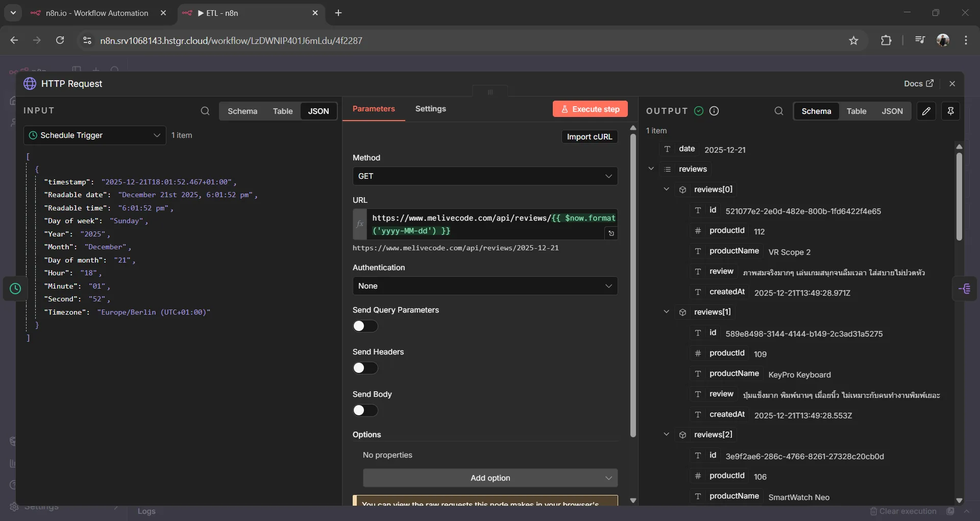Switch to the Settings tab

coord(430,109)
